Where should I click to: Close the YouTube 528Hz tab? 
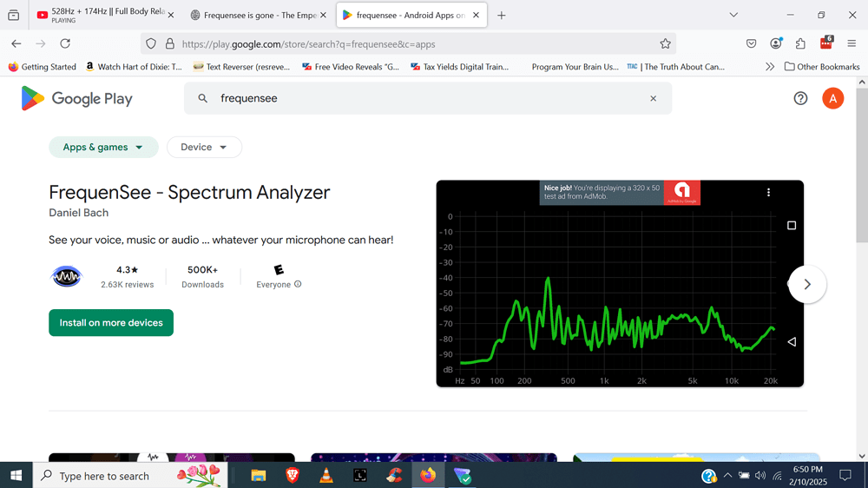pos(170,15)
